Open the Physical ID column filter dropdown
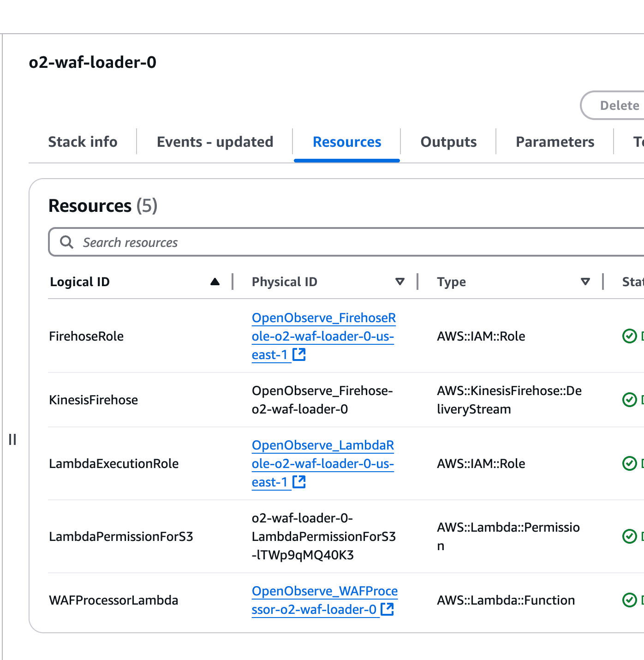Screen dimensions: 644x660 [400, 281]
